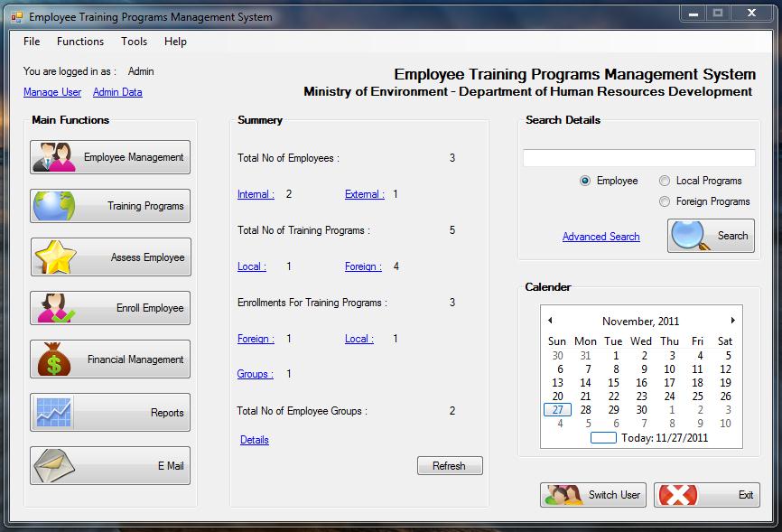Select December 10 in the calendar
This screenshot has width=782, height=532.
pyautogui.click(x=725, y=424)
